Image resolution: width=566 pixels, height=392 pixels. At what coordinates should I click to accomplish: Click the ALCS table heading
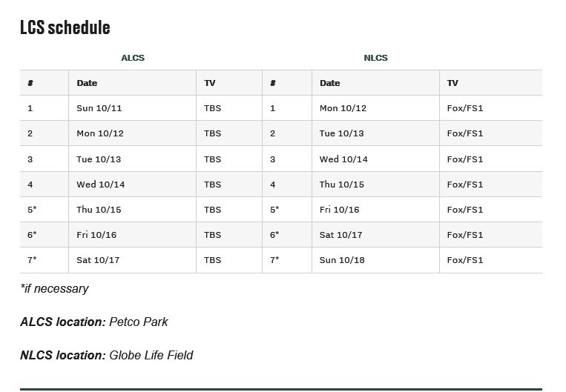pos(133,58)
